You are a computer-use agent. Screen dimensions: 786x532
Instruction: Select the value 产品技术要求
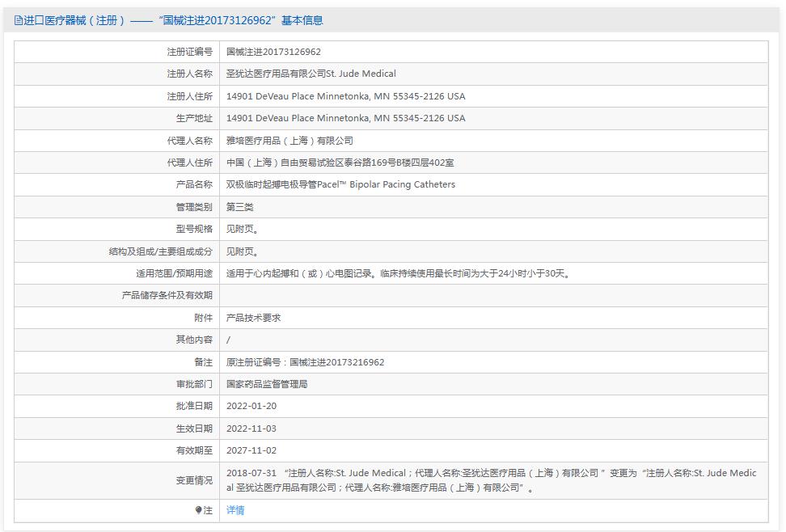(253, 318)
